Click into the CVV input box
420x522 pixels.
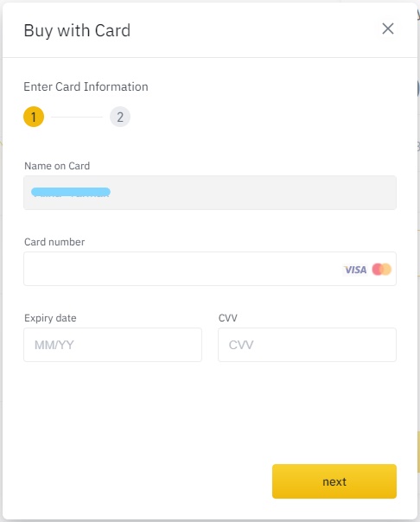click(307, 345)
